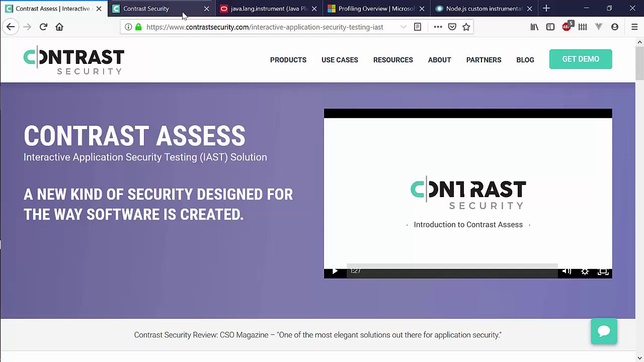Click the CONTRAST ASSESS heading
The height and width of the screenshot is (362, 644).
tap(134, 136)
